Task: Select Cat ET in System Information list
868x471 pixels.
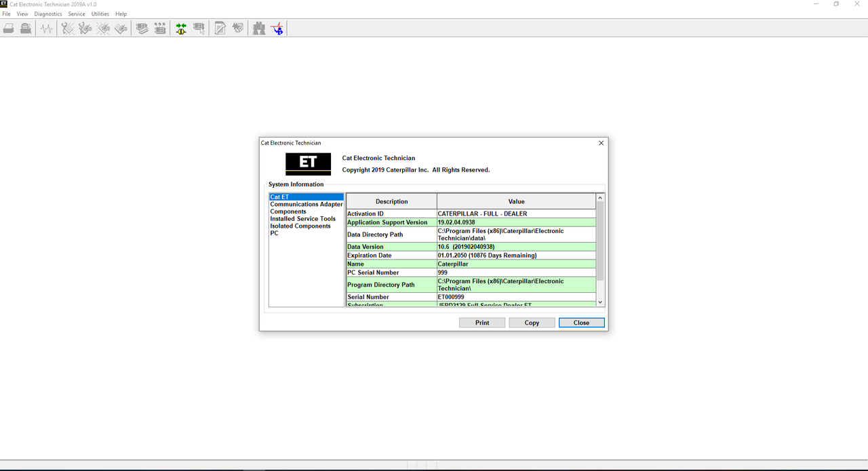Action: coord(307,197)
